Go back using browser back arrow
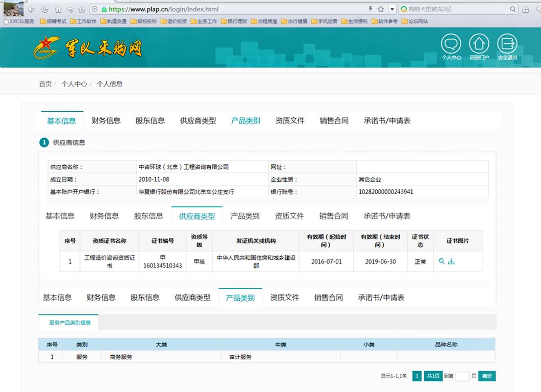Viewport: 541px width, 392px height. (x=31, y=9)
